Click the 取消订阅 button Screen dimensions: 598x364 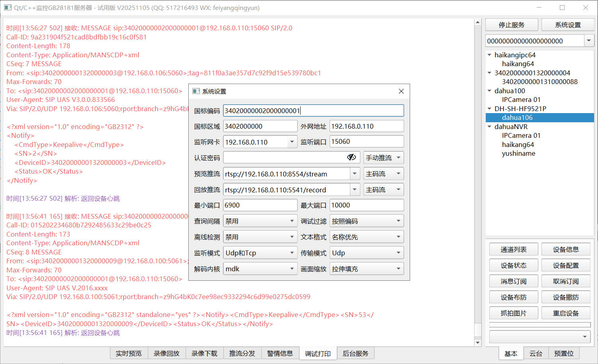coord(566,281)
